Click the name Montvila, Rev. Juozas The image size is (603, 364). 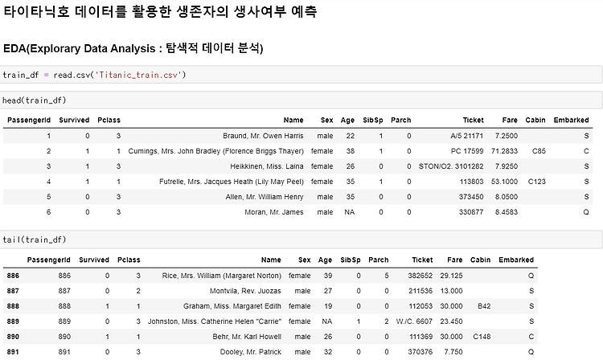click(245, 291)
